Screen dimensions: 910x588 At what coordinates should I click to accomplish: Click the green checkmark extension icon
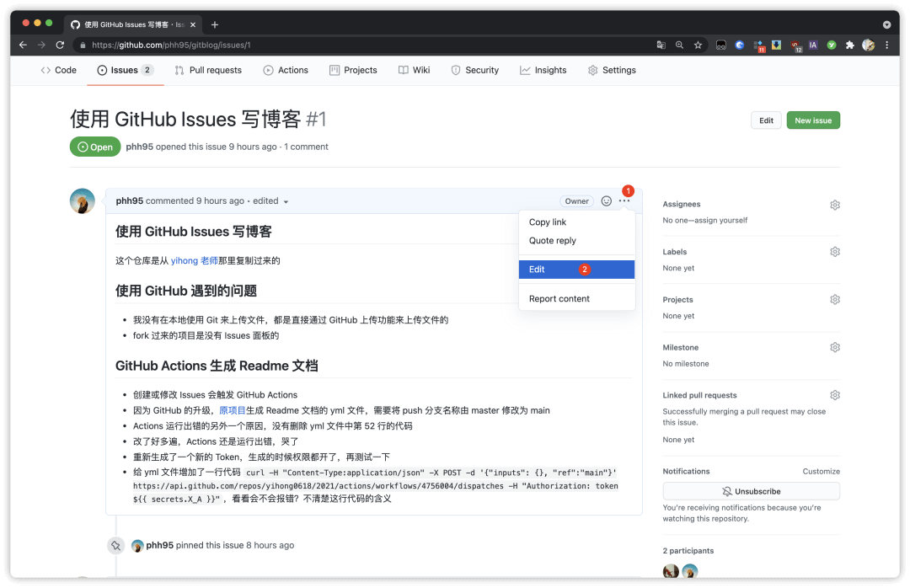[832, 45]
